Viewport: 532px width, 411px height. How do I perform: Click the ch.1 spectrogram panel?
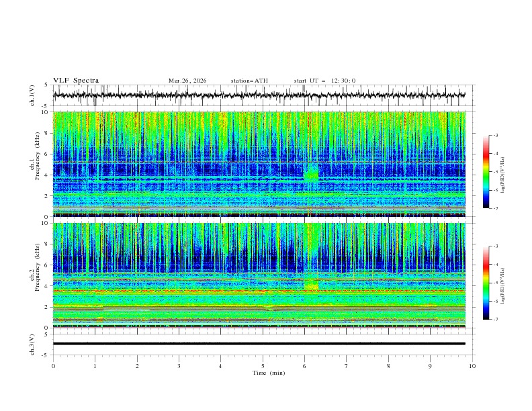(x=259, y=164)
